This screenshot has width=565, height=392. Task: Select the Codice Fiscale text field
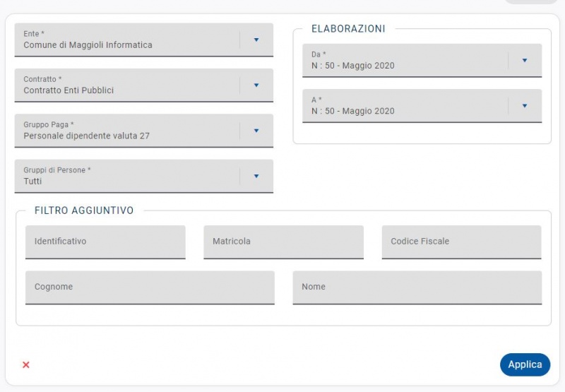coord(461,242)
